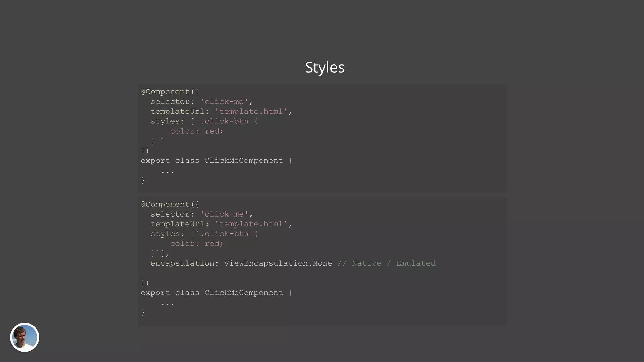
Task: Click the ellipsis in the second class body
Action: [x=167, y=304]
